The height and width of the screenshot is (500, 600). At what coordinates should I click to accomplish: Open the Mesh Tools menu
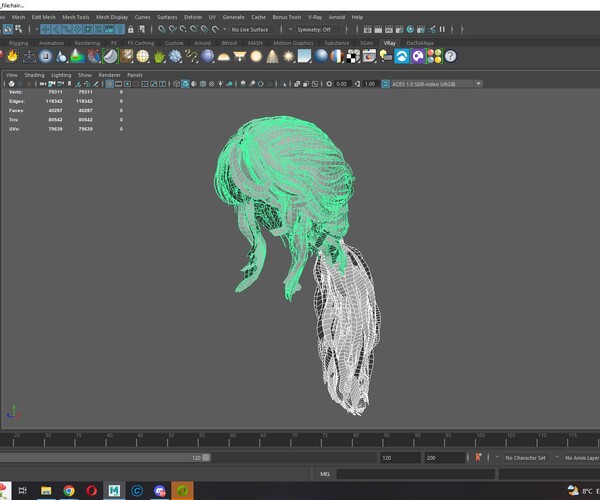coord(76,17)
